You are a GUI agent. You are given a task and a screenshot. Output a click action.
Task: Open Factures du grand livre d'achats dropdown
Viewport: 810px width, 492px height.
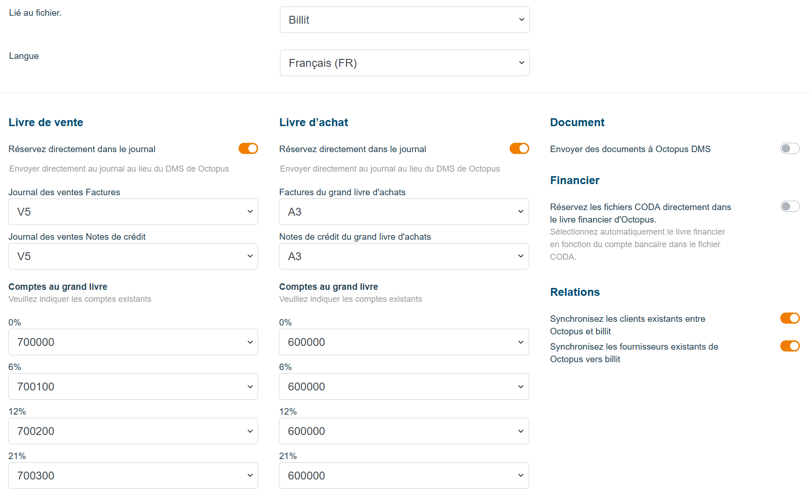[404, 212]
